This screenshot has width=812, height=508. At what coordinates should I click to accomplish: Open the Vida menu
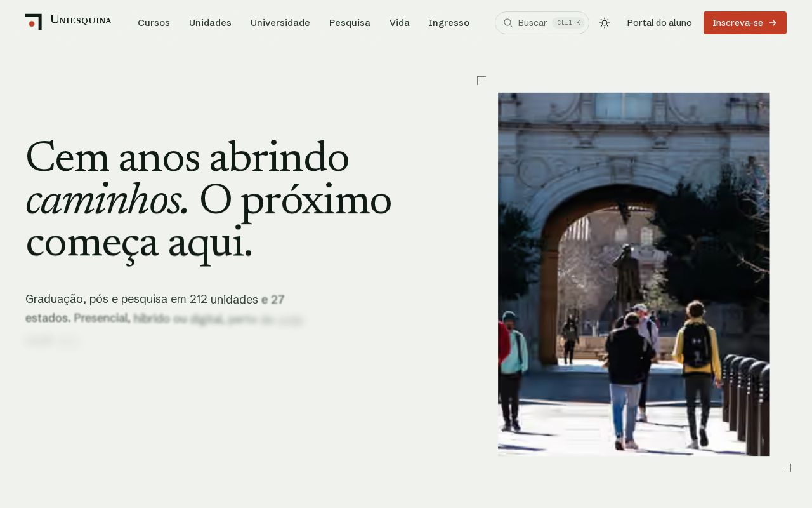pos(400,23)
